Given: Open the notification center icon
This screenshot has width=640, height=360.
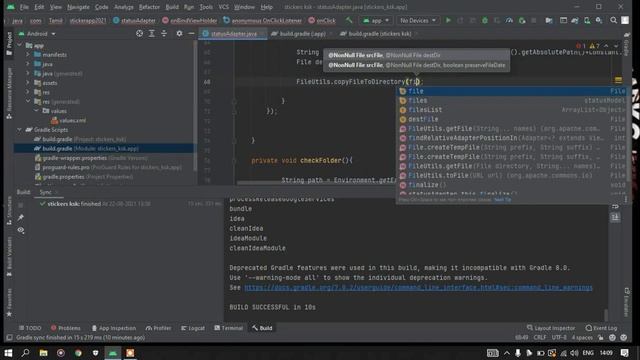Looking at the screenshot, I should coord(624,353).
